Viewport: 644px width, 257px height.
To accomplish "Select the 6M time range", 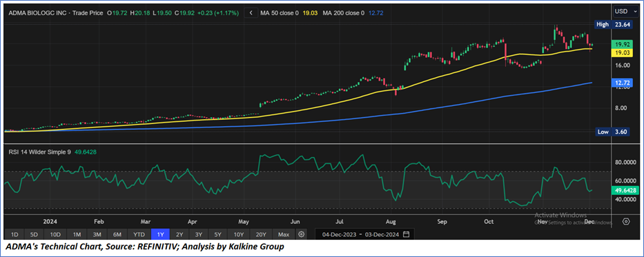I will coord(117,234).
